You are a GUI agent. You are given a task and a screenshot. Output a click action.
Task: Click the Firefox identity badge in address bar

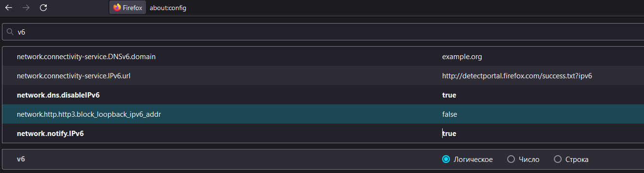coord(128,8)
